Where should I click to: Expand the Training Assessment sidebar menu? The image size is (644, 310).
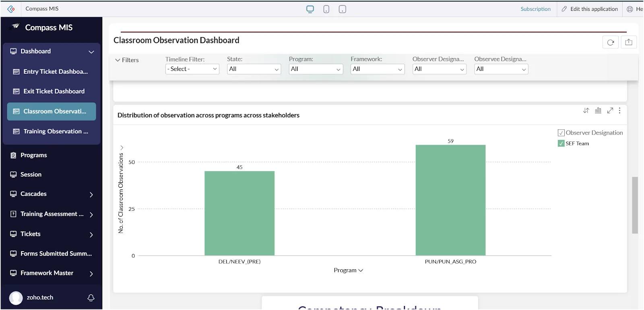click(x=91, y=214)
